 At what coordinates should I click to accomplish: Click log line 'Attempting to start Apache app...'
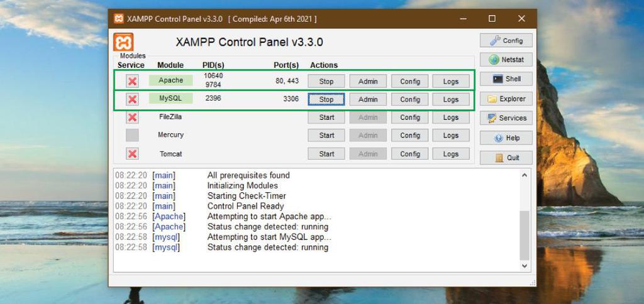tap(269, 216)
